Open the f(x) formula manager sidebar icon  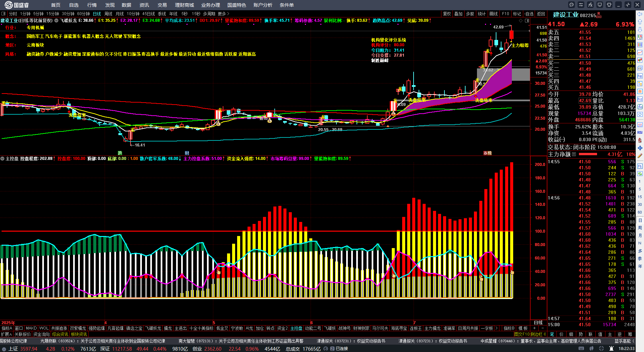click(640, 107)
